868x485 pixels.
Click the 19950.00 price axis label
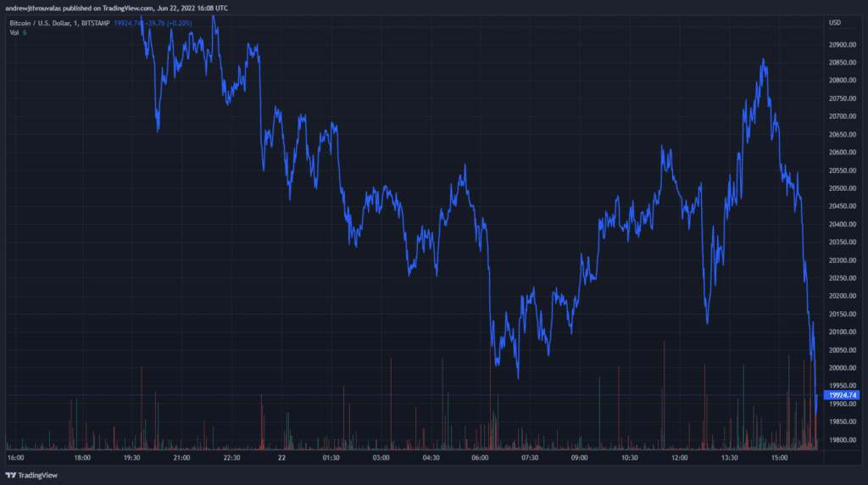843,385
